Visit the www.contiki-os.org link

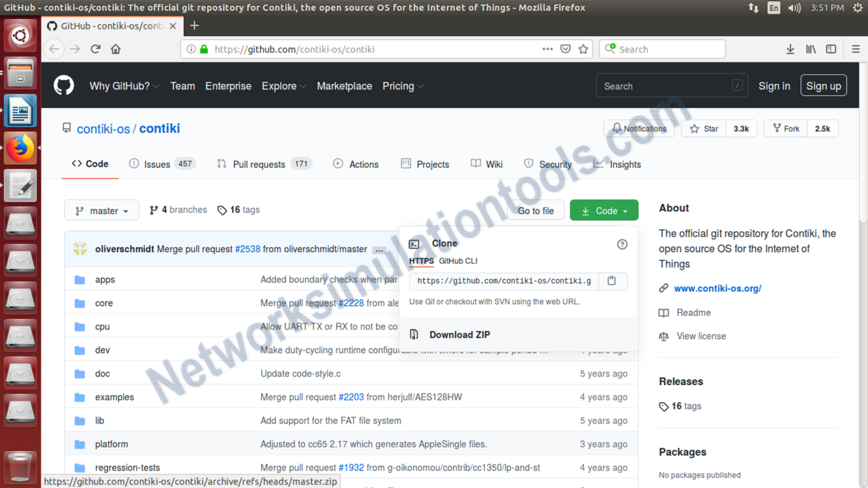pos(717,288)
